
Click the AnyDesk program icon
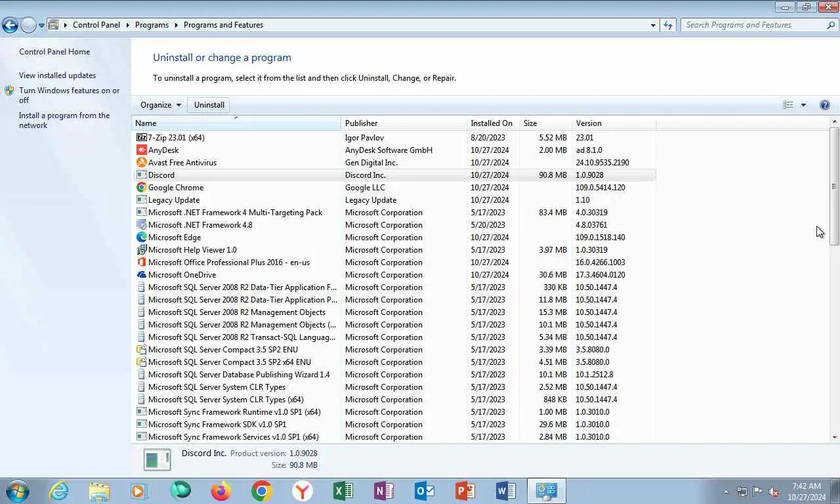pos(141,150)
